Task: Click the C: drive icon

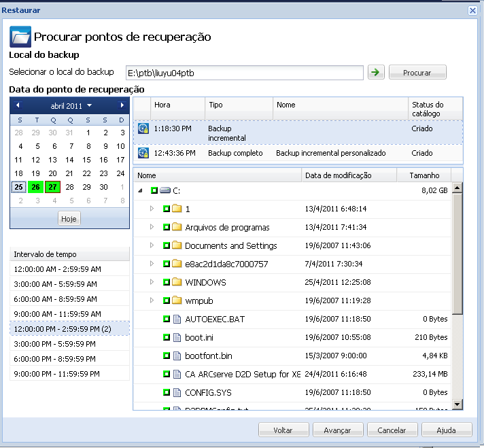Action: pos(165,190)
